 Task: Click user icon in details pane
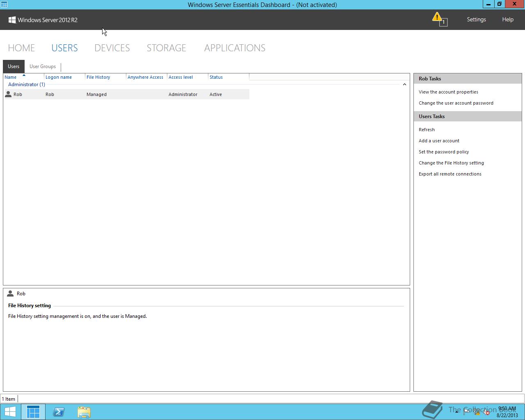[10, 294]
